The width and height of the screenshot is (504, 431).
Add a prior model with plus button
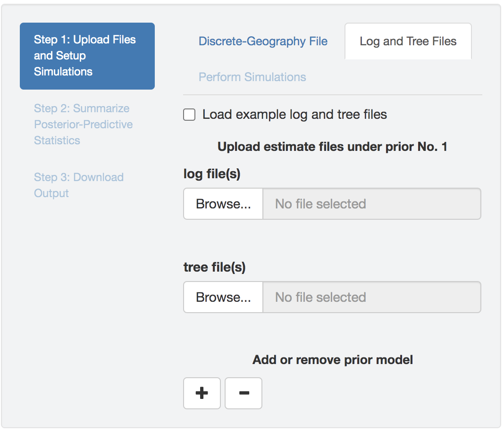click(202, 393)
